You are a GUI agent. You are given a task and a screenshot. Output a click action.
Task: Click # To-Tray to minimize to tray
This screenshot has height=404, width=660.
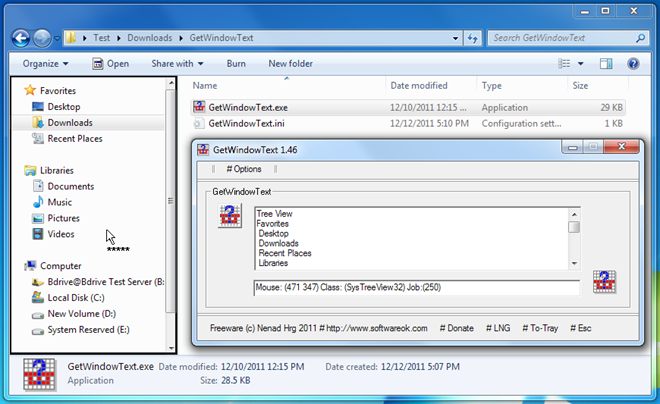click(540, 328)
